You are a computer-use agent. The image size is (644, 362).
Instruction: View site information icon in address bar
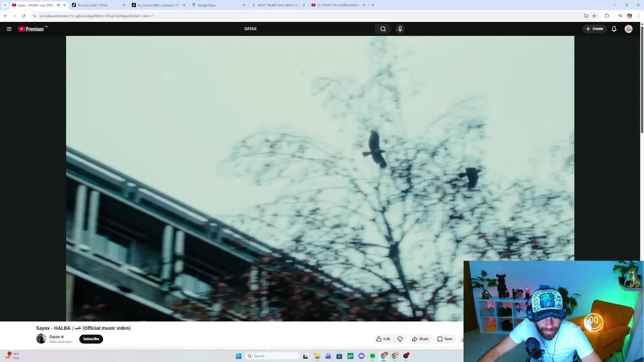click(x=34, y=16)
